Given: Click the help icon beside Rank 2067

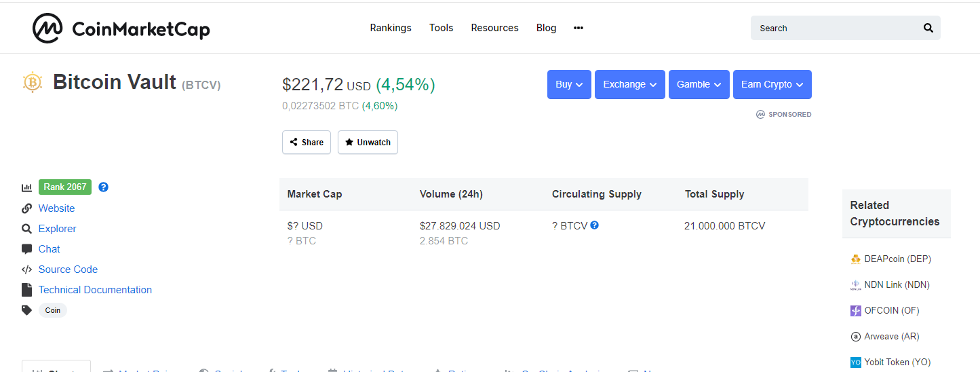Looking at the screenshot, I should tap(103, 187).
